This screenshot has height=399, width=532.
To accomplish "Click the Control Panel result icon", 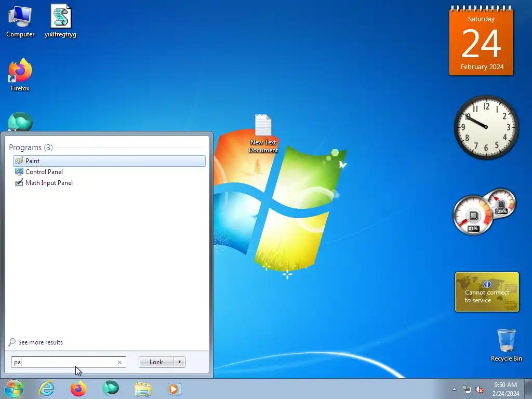I will 19,171.
